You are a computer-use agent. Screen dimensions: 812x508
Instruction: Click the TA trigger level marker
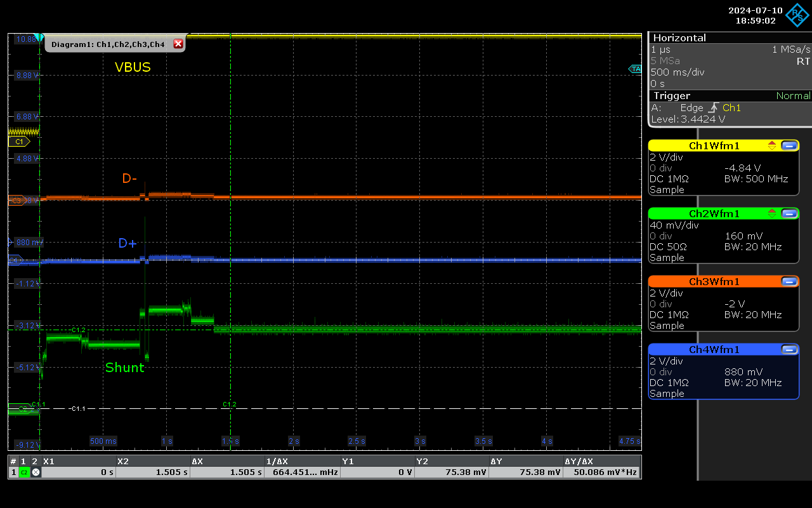tap(635, 69)
